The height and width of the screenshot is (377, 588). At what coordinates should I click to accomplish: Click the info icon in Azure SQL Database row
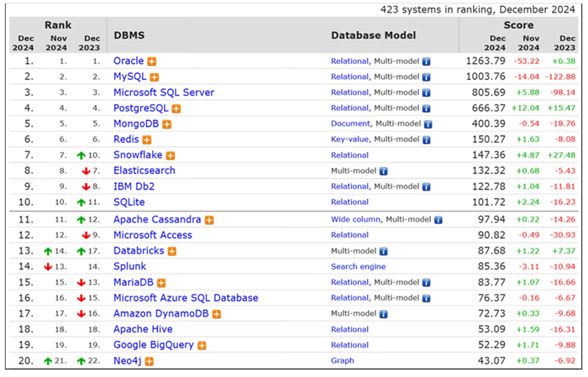(x=426, y=299)
